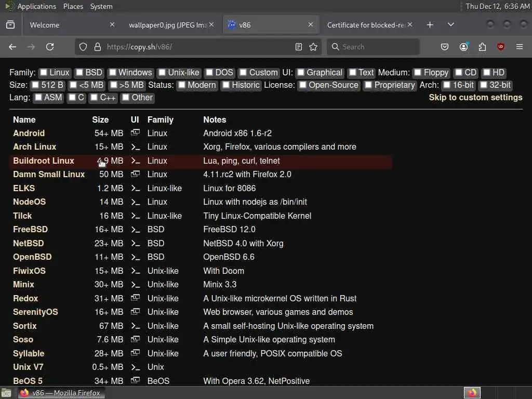Click the terminal icon in FreeBSD row
Screen dimensions: 532x399
pos(136,230)
